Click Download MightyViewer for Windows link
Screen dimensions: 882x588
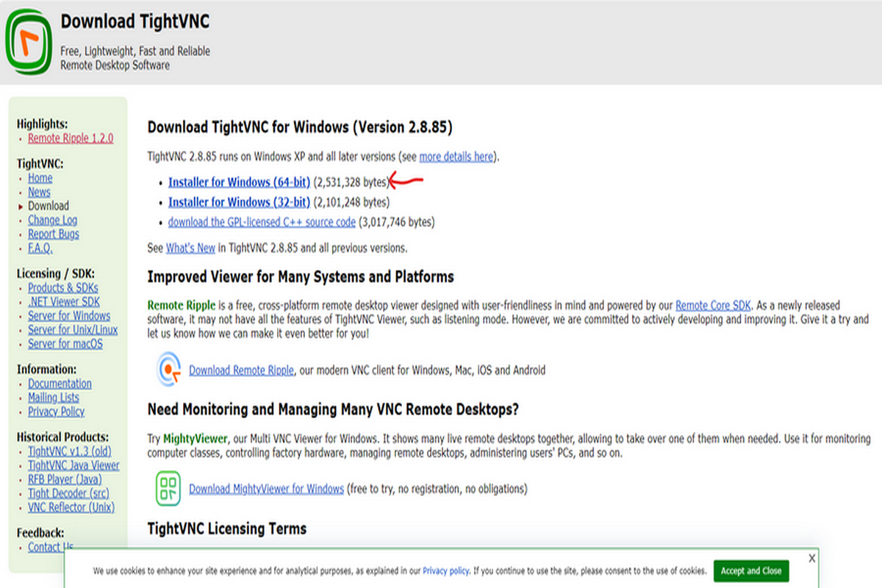(x=266, y=489)
